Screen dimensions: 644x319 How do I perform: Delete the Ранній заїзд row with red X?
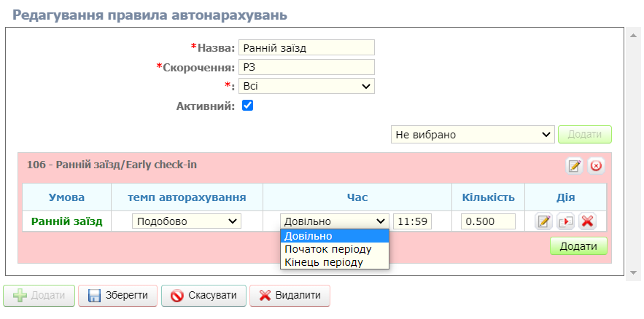click(x=587, y=221)
